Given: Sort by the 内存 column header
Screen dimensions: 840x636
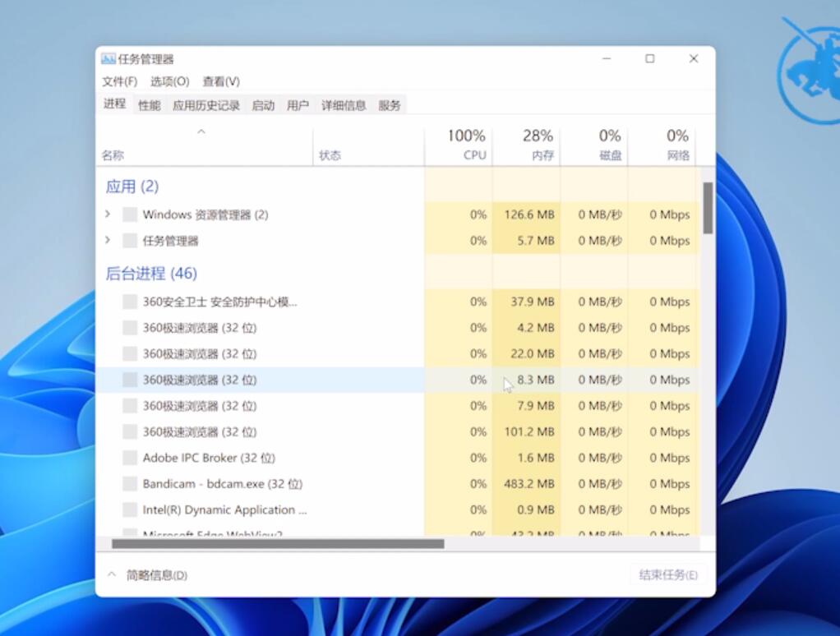Looking at the screenshot, I should (526, 145).
